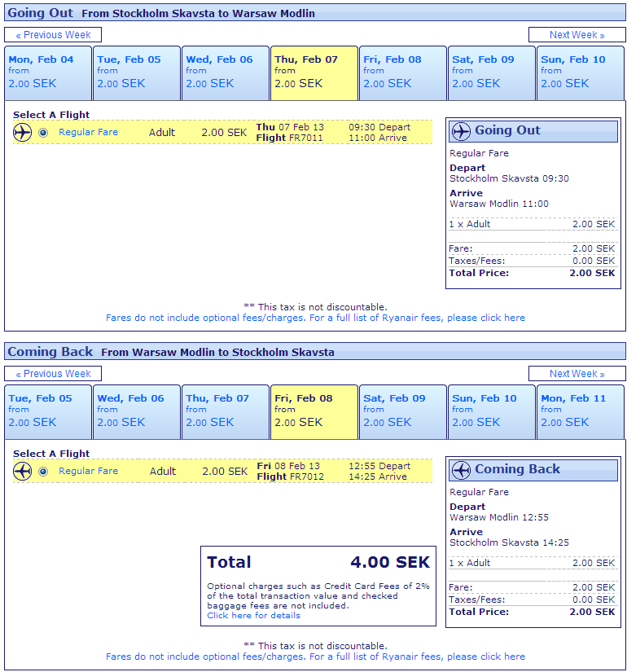This screenshot has height=672, width=627.
Task: Pick Mon, Feb 11 return date tab
Action: [580, 411]
